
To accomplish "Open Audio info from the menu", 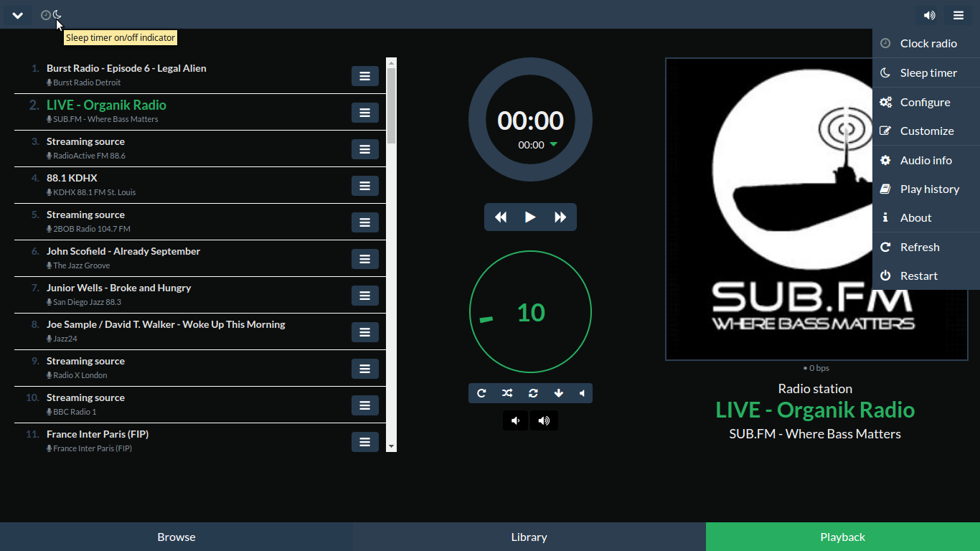I will tap(926, 160).
